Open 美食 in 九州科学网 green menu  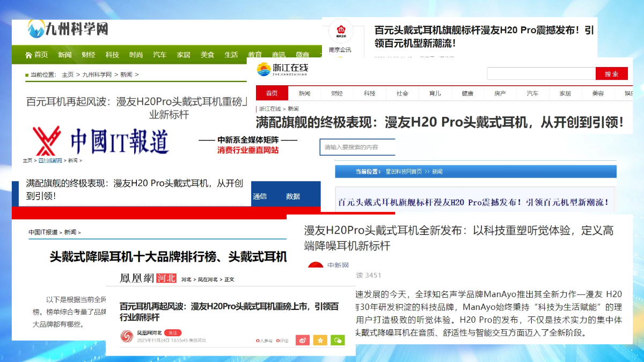point(207,55)
